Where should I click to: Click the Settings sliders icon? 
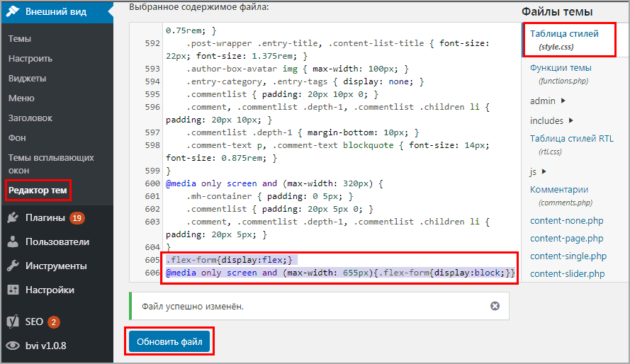pyautogui.click(x=13, y=290)
